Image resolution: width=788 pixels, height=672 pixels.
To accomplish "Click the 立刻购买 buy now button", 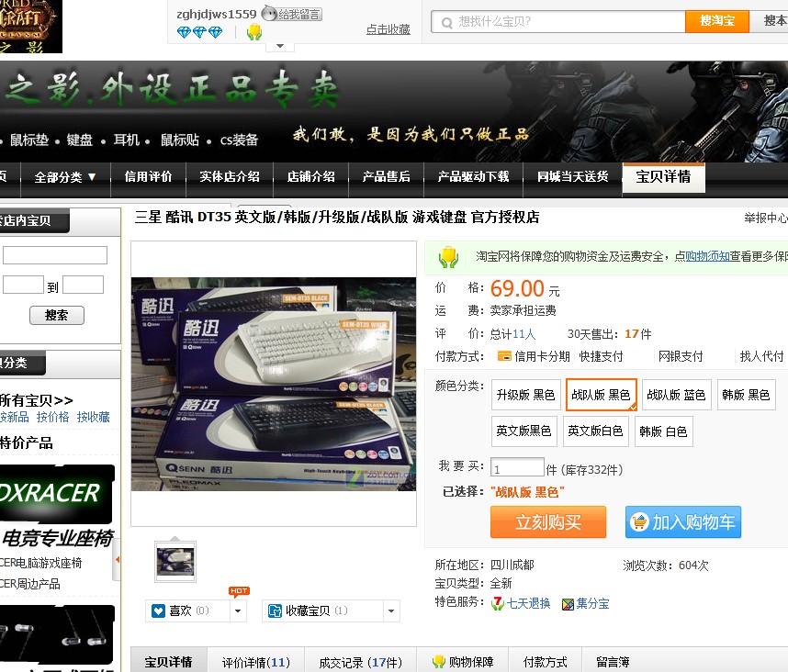I will 548,522.
